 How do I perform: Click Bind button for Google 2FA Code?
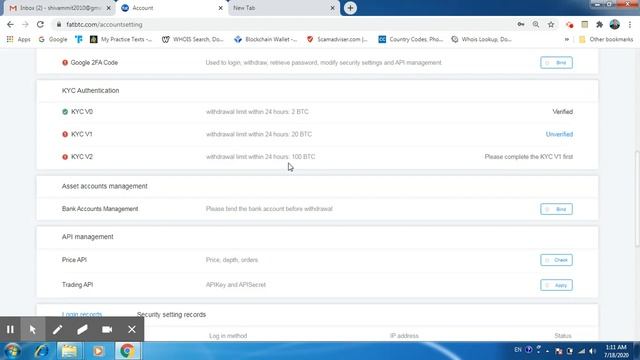pyautogui.click(x=556, y=62)
